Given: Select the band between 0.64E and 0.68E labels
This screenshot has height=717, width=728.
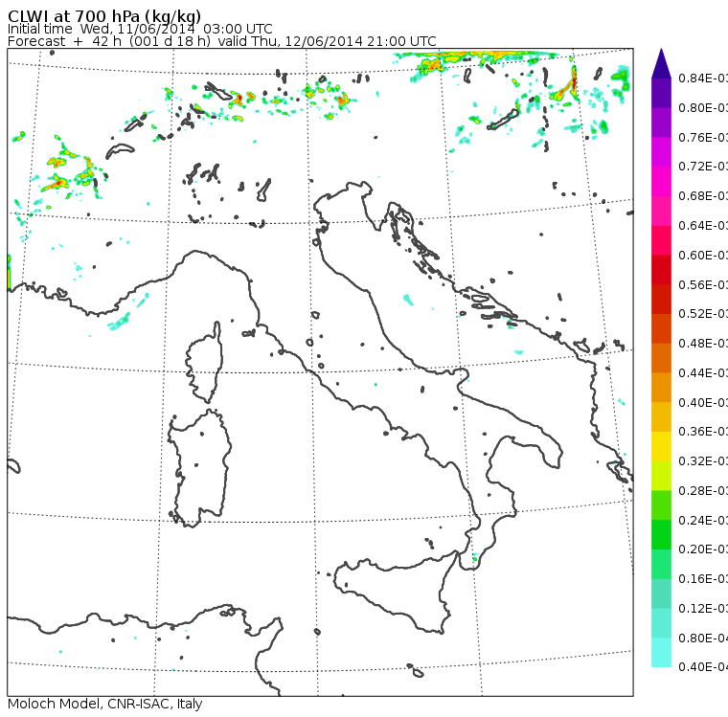Looking at the screenshot, I should point(661,211).
